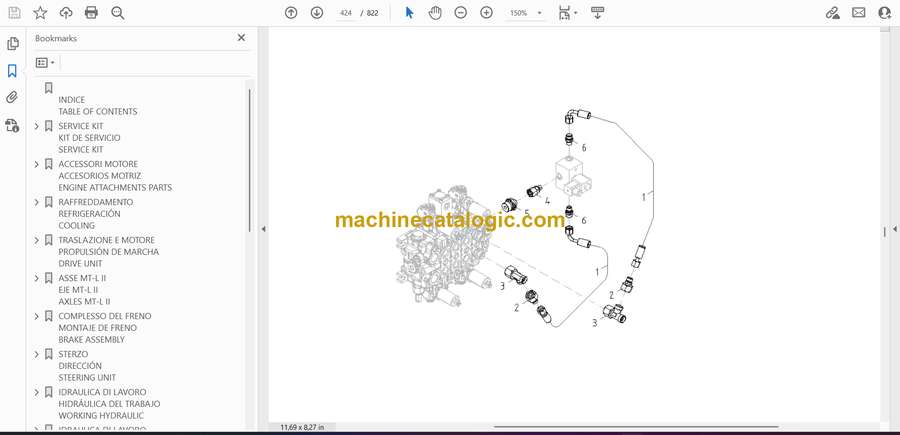The height and width of the screenshot is (435, 900).
Task: Select WORKING HYDRAULIC bookmark entry
Action: (101, 415)
